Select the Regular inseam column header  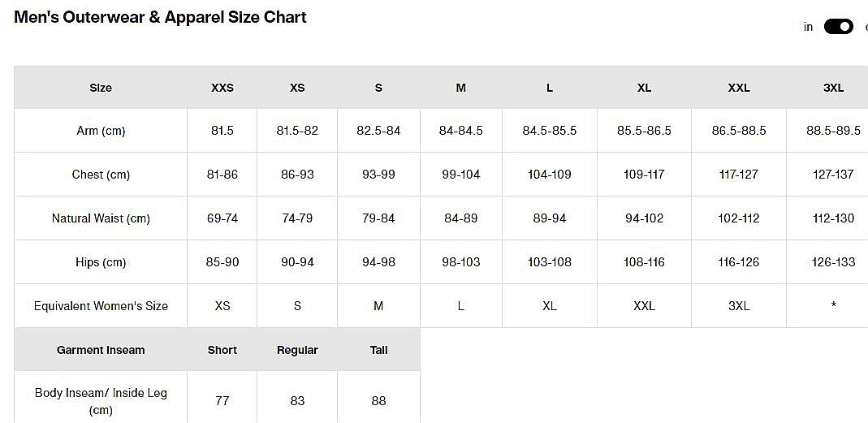[297, 350]
